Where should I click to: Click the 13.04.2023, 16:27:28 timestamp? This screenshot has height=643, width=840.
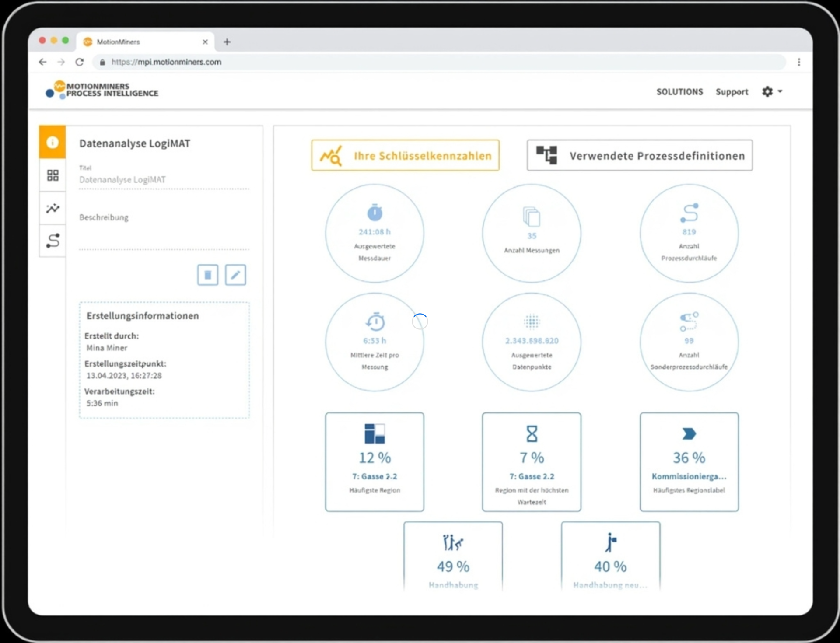coord(124,376)
